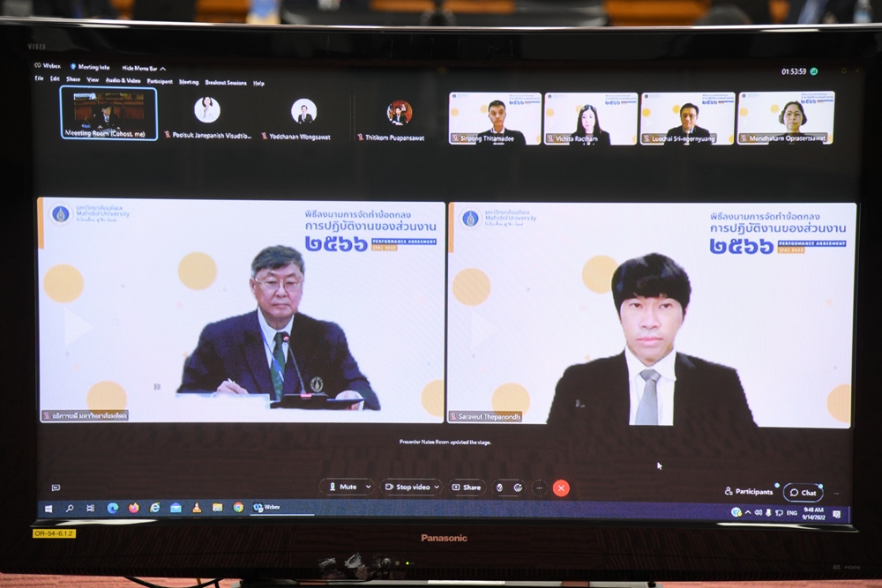This screenshot has width=882, height=588.
Task: Open the Audio & Video menu
Action: point(123,81)
